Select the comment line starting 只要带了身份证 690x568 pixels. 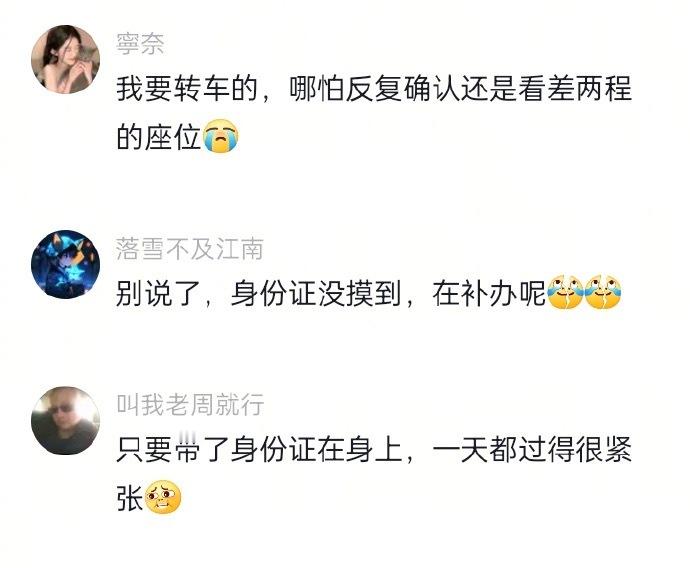click(374, 450)
